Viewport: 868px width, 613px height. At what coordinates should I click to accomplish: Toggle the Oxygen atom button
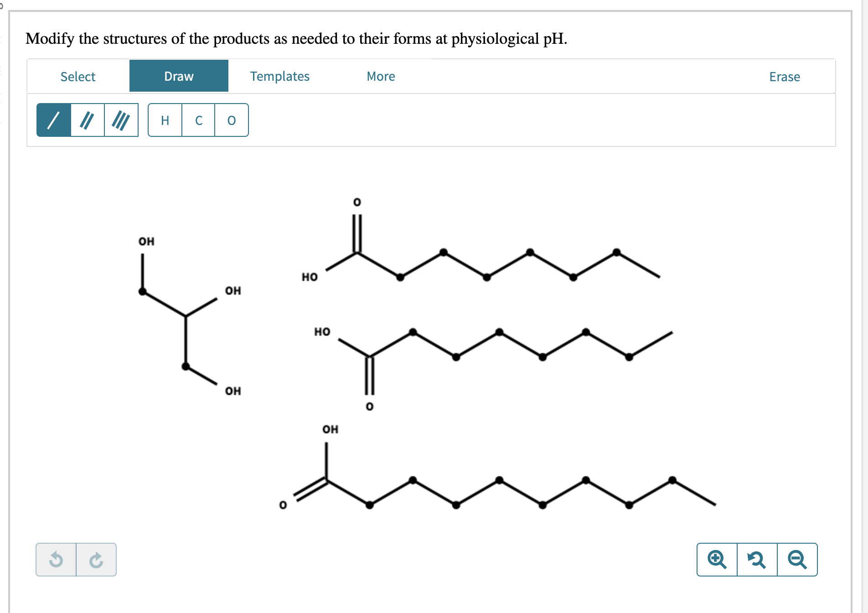click(x=231, y=120)
